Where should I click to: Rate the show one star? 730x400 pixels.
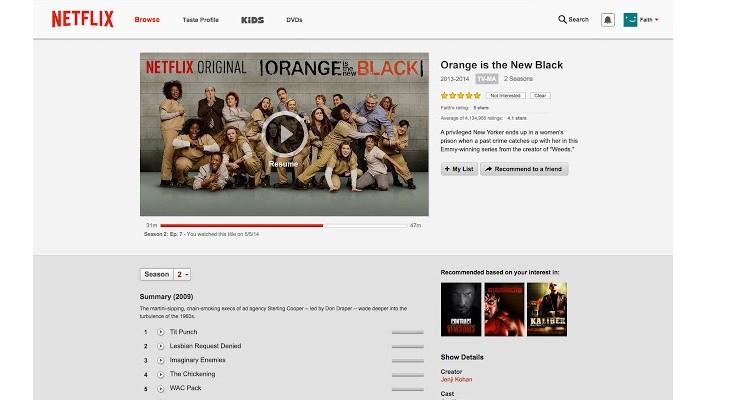pos(444,95)
